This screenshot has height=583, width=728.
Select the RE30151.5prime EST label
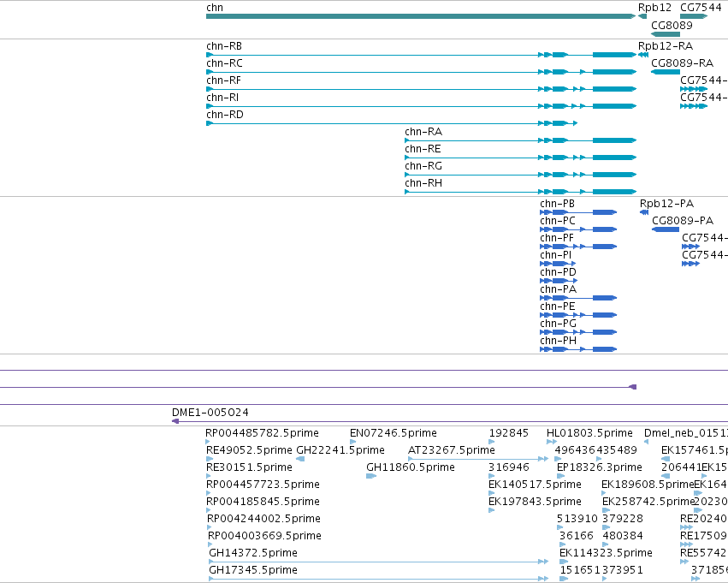[249, 467]
